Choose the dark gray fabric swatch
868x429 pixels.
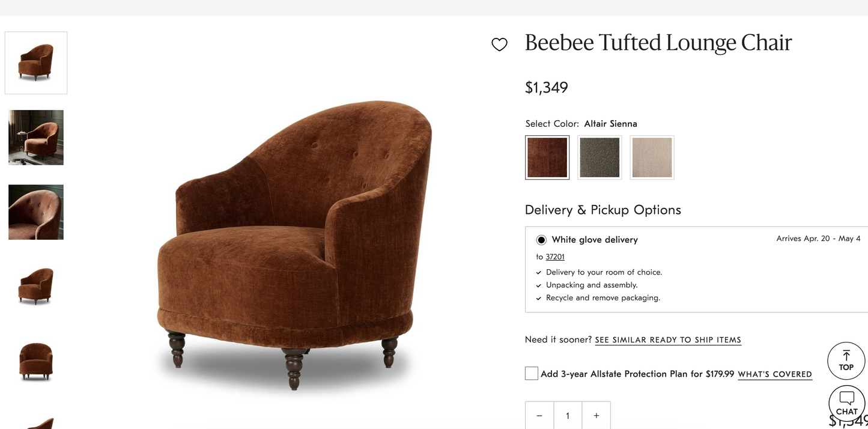(x=599, y=157)
